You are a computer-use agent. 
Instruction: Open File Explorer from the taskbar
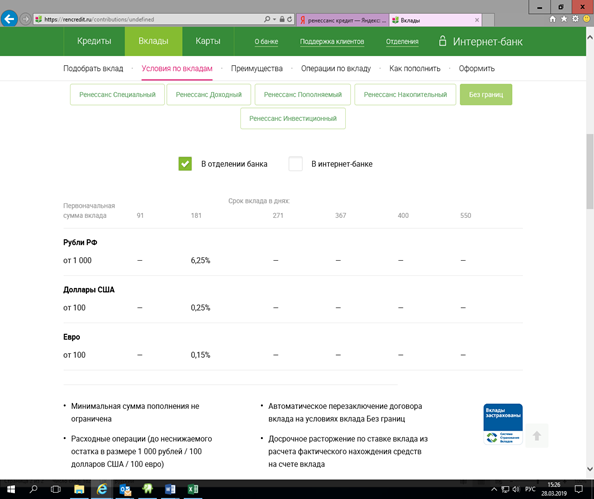79,489
